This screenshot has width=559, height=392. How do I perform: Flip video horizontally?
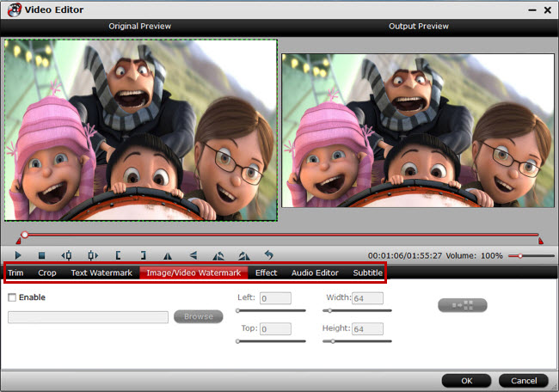coord(168,255)
